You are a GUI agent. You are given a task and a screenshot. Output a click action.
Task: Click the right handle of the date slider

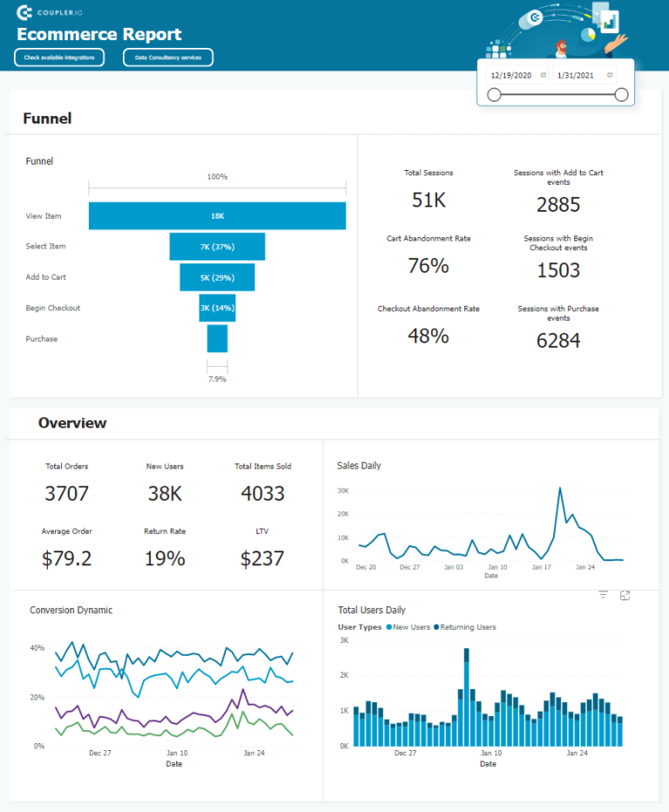click(621, 95)
